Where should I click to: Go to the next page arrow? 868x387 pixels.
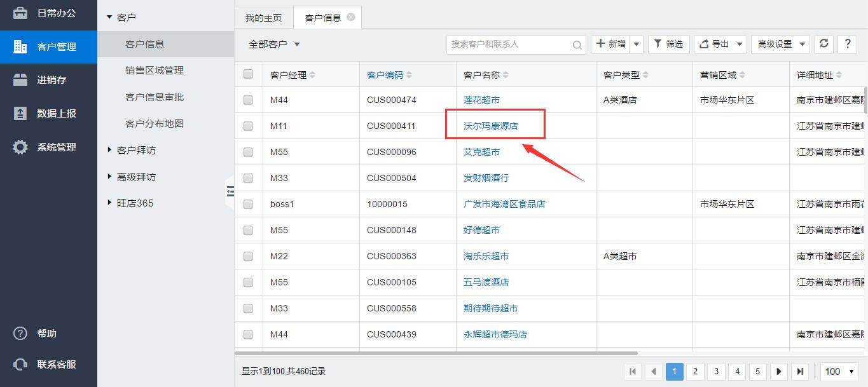coord(778,371)
